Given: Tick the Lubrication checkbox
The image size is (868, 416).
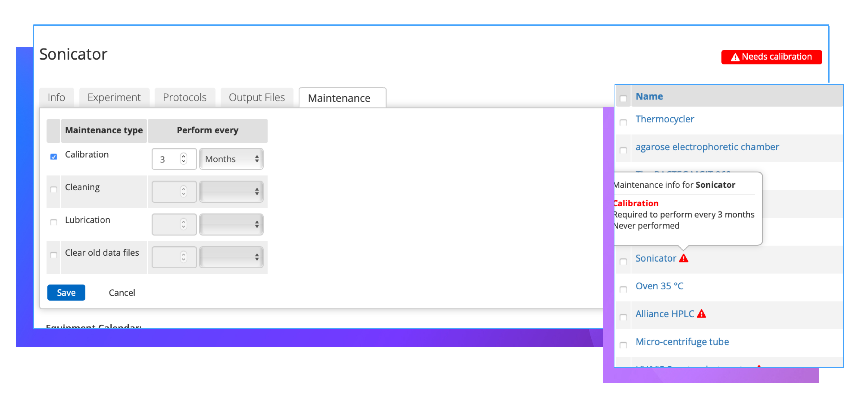Looking at the screenshot, I should 54,222.
